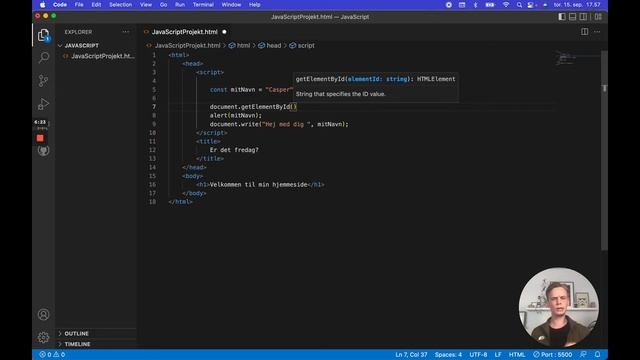Open the Manage gear settings icon
Image resolution: width=640 pixels, height=360 pixels.
tap(43, 337)
